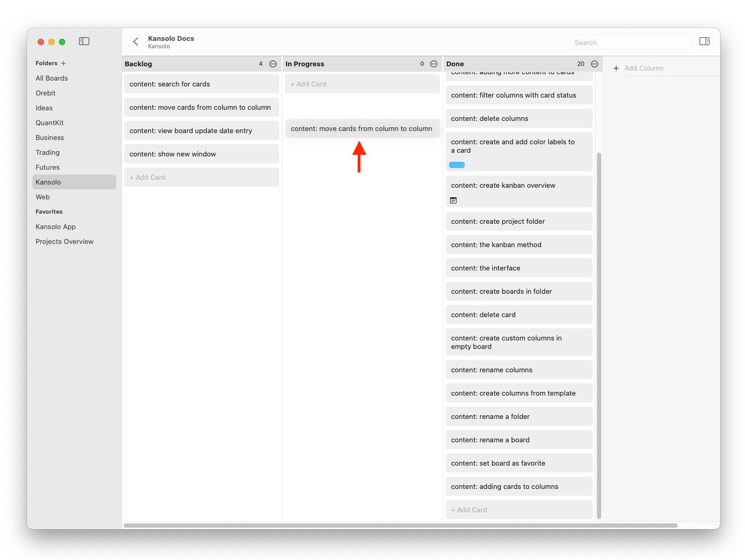Select card 'content: delete card'

[519, 314]
